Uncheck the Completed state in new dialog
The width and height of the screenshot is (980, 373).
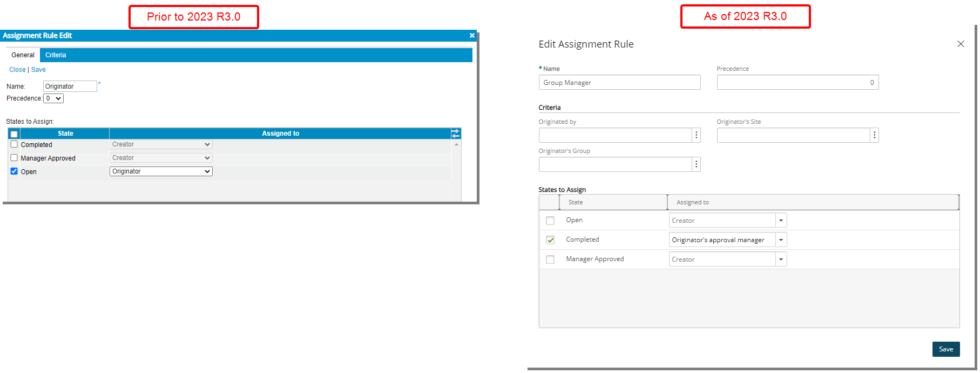550,240
